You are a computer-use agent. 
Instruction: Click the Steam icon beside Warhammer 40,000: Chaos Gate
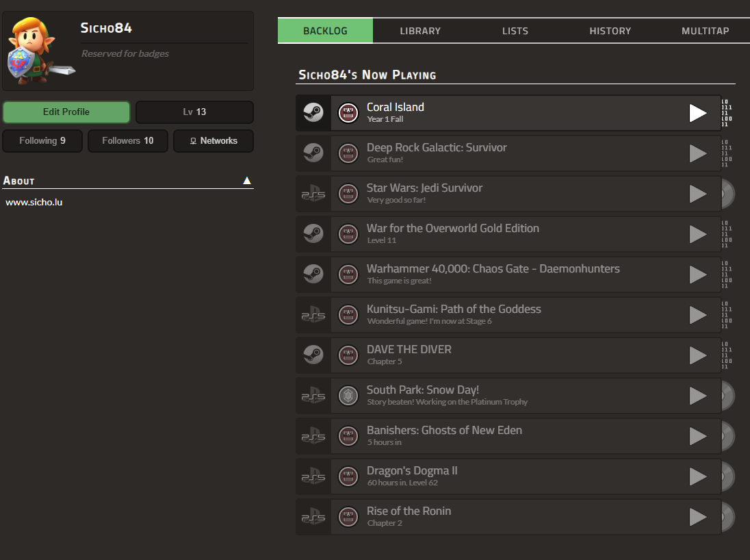(313, 275)
